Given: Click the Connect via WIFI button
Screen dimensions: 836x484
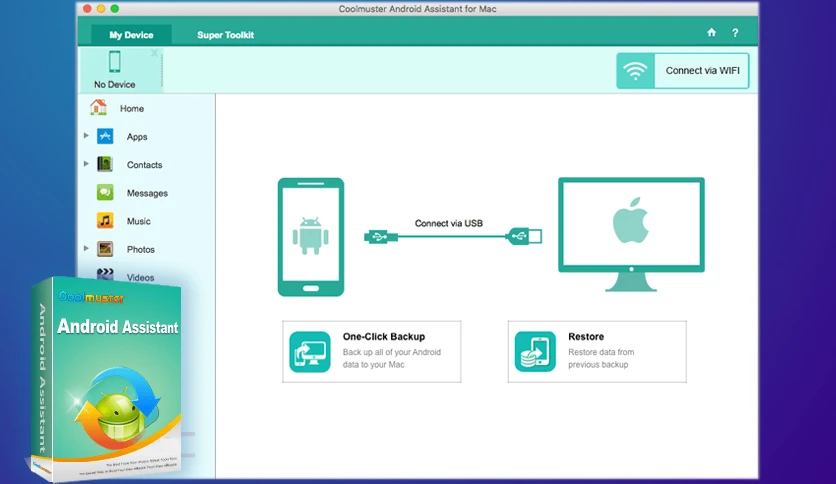Looking at the screenshot, I should pyautogui.click(x=682, y=70).
